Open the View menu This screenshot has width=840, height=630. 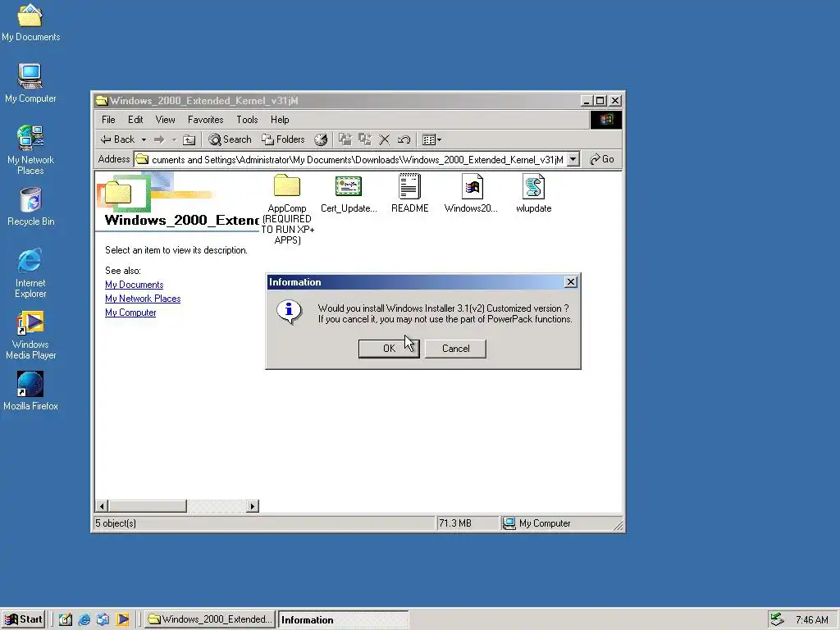(165, 120)
